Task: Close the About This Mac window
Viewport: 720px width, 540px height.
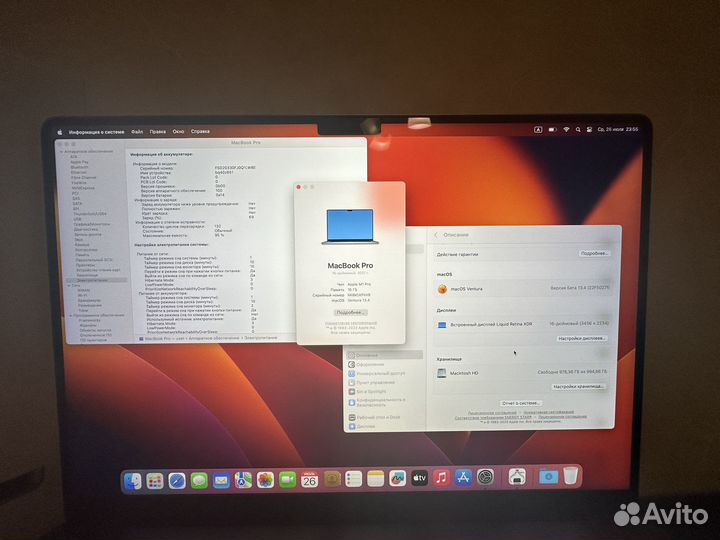Action: (x=298, y=187)
